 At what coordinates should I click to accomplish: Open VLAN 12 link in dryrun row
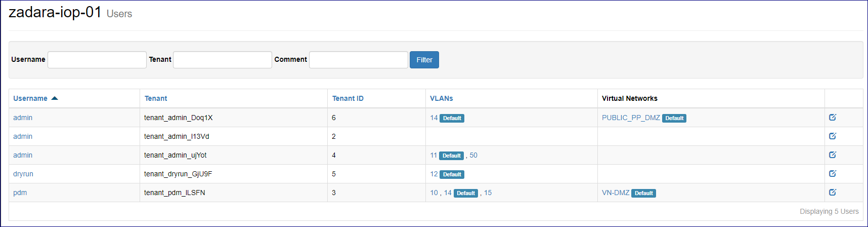[x=434, y=174]
